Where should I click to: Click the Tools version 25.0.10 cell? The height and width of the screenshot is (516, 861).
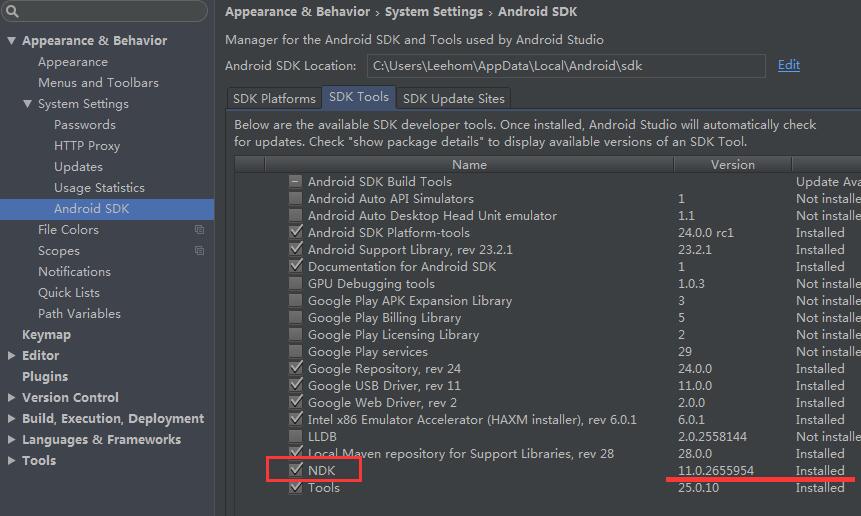pos(698,487)
